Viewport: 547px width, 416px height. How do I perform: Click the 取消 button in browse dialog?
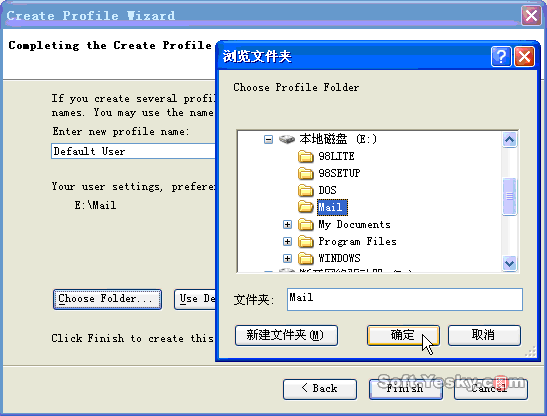484,335
